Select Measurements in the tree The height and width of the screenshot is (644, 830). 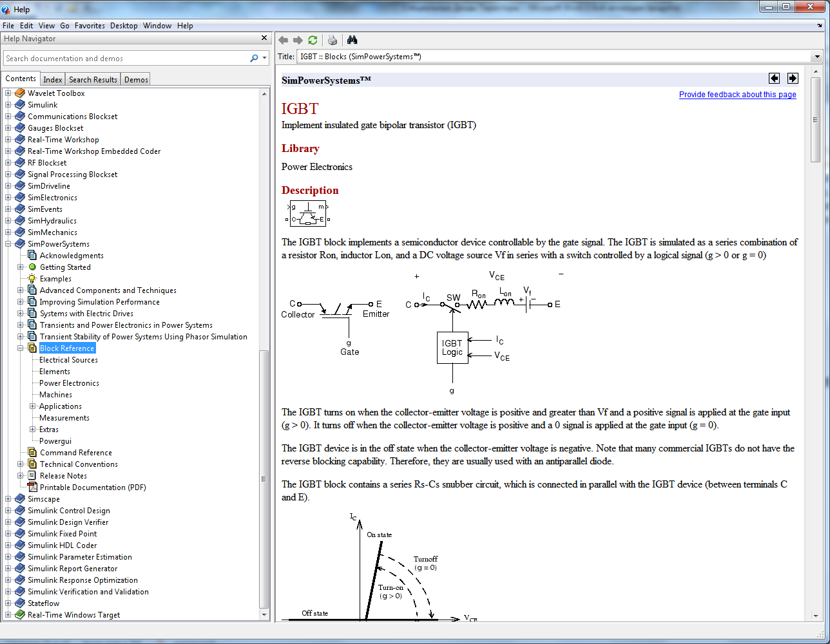[64, 418]
